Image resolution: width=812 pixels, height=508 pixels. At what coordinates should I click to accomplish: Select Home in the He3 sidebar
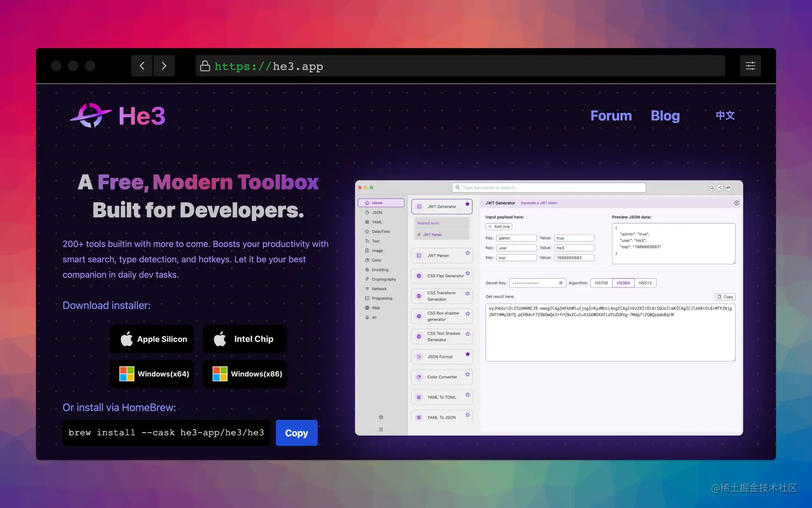point(381,203)
